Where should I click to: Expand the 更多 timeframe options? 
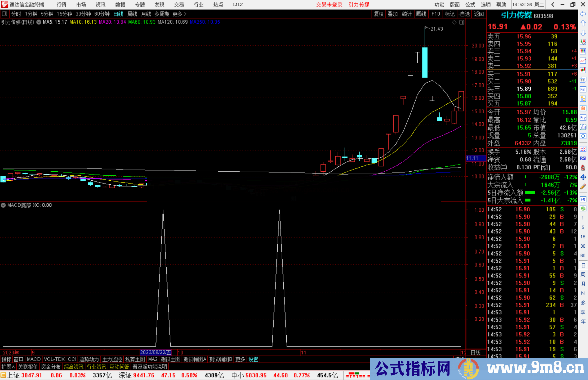click(x=179, y=14)
